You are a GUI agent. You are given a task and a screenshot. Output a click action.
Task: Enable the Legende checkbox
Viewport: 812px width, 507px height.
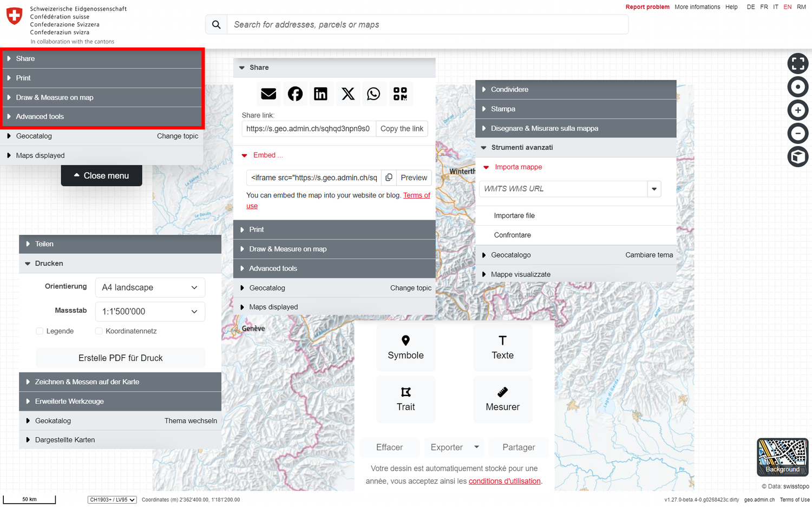[x=40, y=331]
